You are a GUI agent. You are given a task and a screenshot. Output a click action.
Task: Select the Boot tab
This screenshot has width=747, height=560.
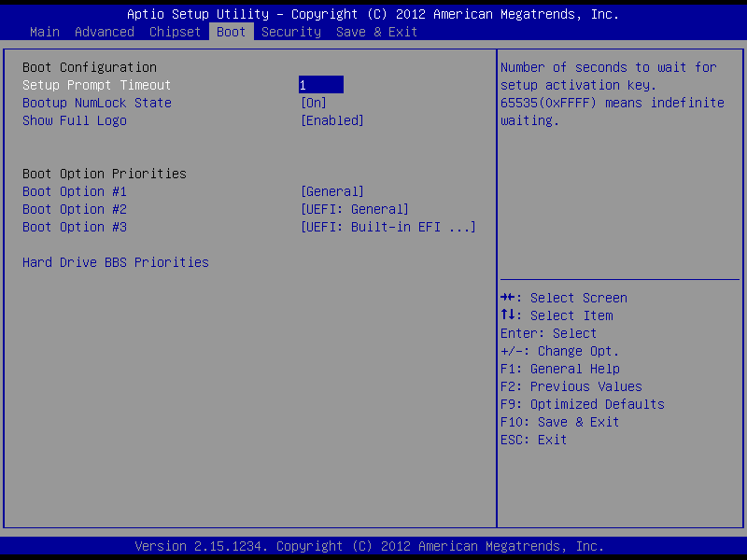(x=231, y=32)
